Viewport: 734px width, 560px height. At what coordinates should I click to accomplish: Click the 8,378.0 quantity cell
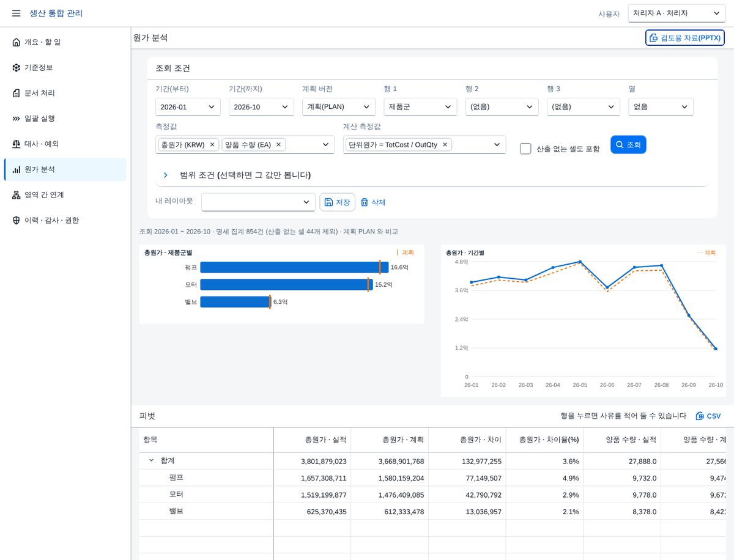[622, 512]
